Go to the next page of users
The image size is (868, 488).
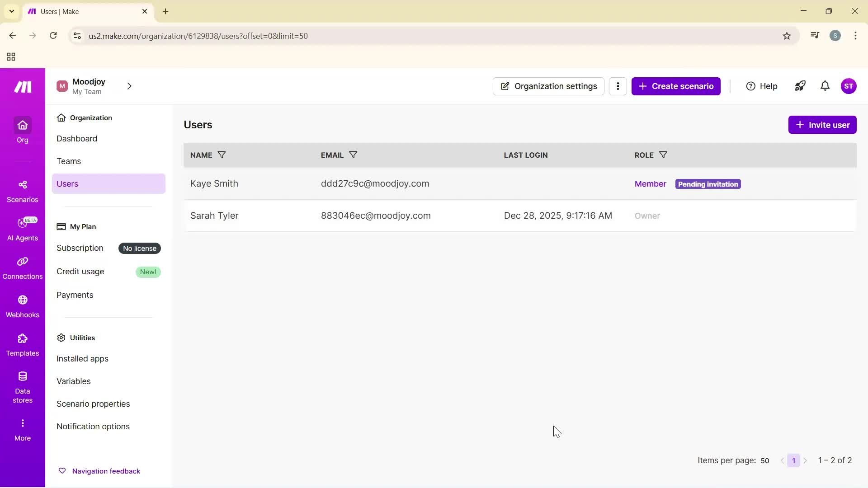pyautogui.click(x=806, y=460)
